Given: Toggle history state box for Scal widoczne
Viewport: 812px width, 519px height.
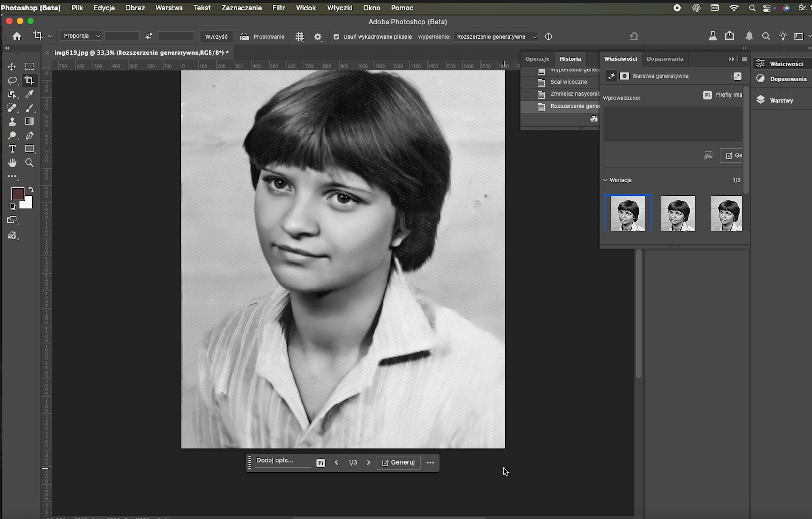Looking at the screenshot, I should point(527,82).
